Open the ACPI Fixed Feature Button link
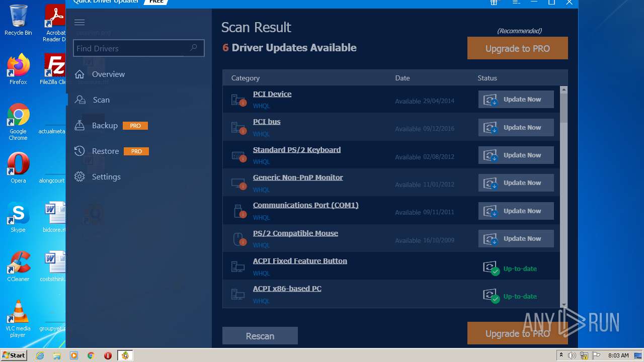This screenshot has height=362, width=644. click(x=300, y=261)
